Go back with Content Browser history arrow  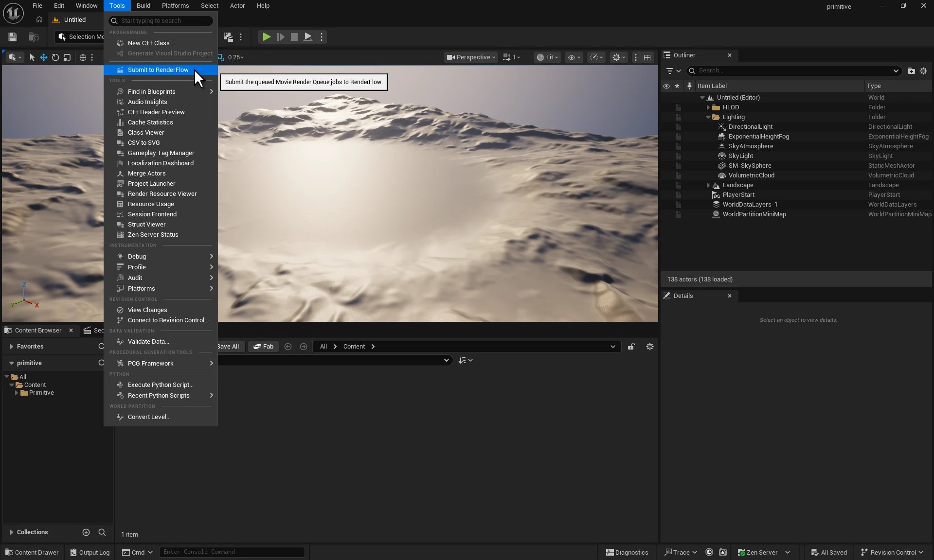288,347
